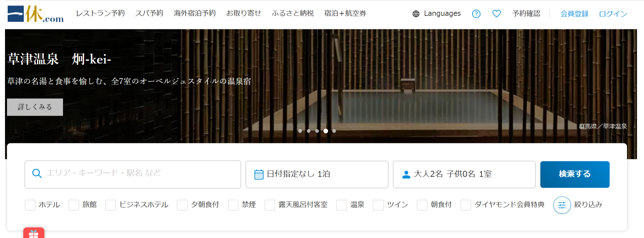Select the third carousel dot
Image resolution: width=644 pixels, height=238 pixels.
click(317, 131)
